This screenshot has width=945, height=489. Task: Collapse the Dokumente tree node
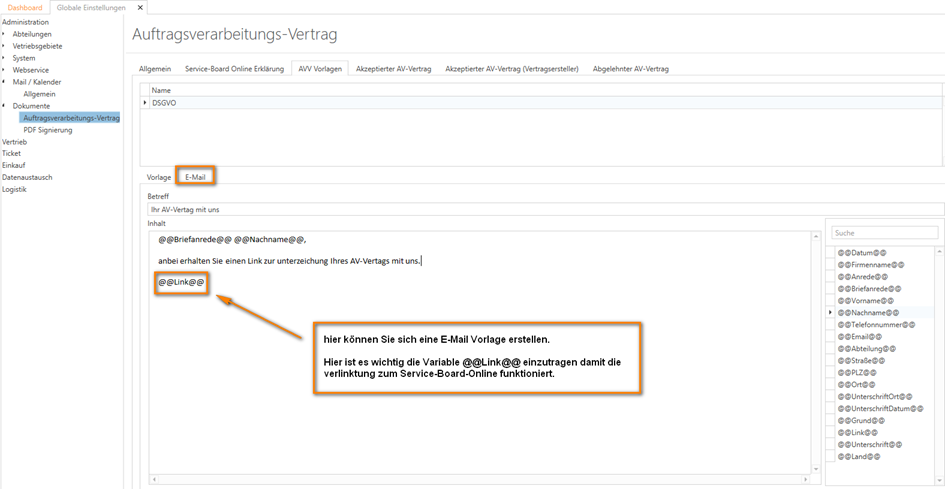pos(4,106)
